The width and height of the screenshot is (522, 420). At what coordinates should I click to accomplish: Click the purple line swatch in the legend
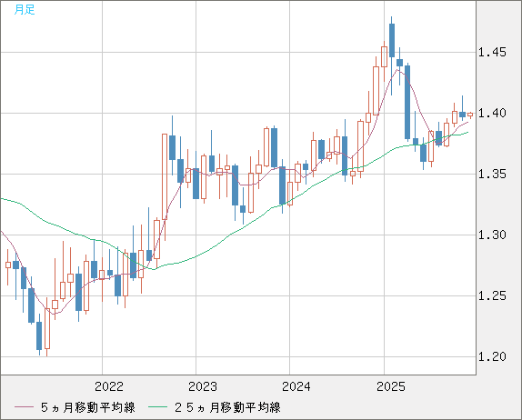coord(24,407)
